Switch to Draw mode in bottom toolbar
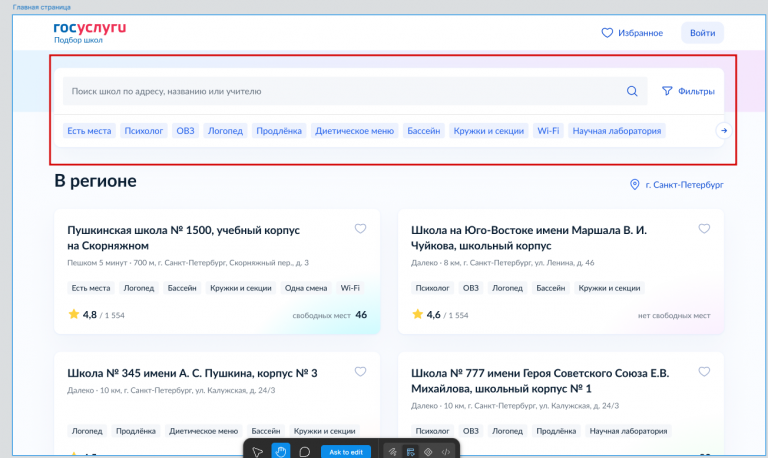 point(392,452)
